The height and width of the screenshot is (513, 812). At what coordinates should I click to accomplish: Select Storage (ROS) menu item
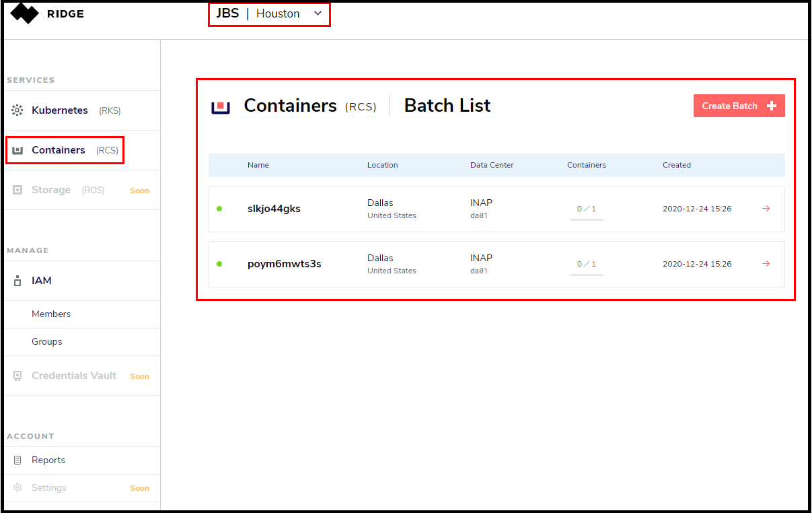[x=82, y=190]
